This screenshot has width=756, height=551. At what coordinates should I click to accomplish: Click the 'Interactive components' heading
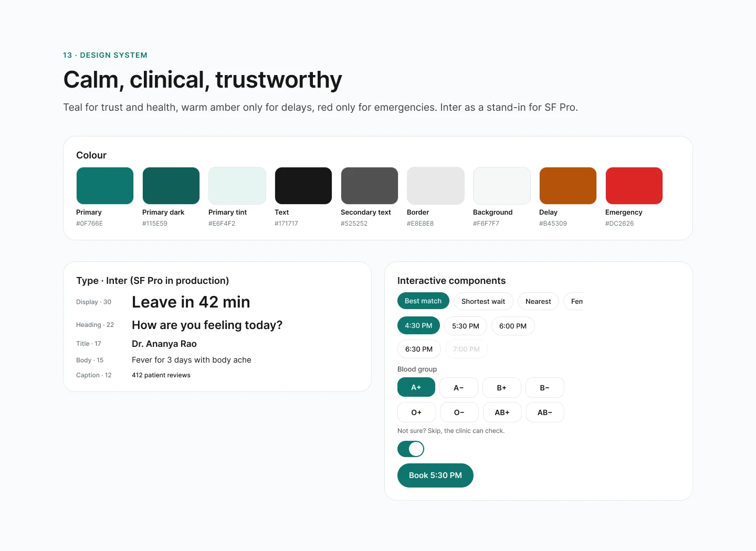pyautogui.click(x=451, y=281)
